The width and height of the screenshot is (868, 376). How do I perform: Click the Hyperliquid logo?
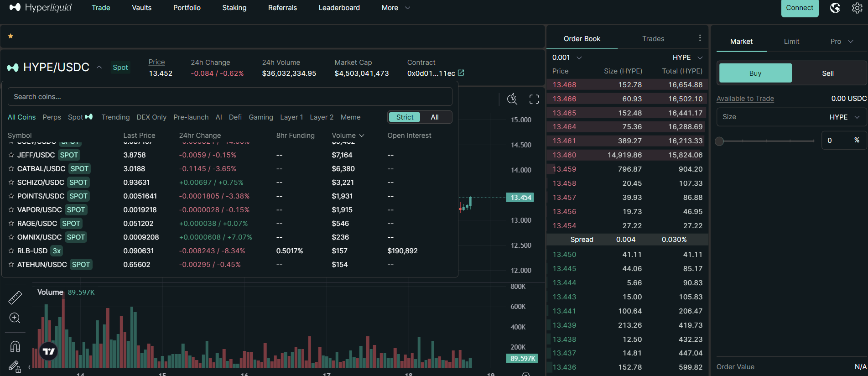coord(41,7)
